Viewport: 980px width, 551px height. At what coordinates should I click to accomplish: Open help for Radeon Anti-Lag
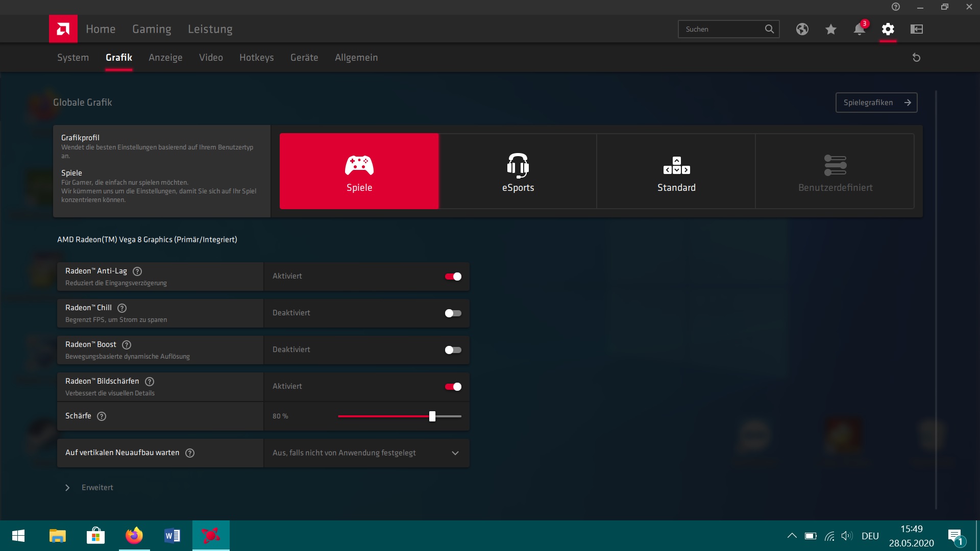[137, 271]
